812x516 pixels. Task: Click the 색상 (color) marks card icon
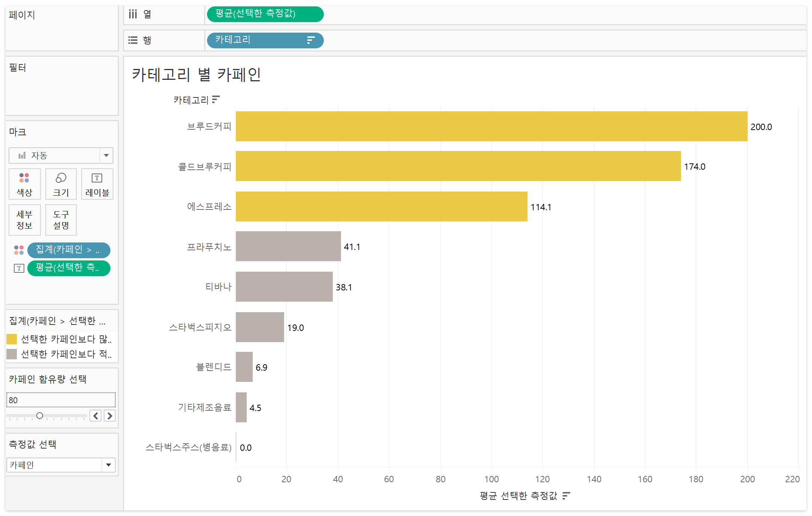click(x=24, y=178)
